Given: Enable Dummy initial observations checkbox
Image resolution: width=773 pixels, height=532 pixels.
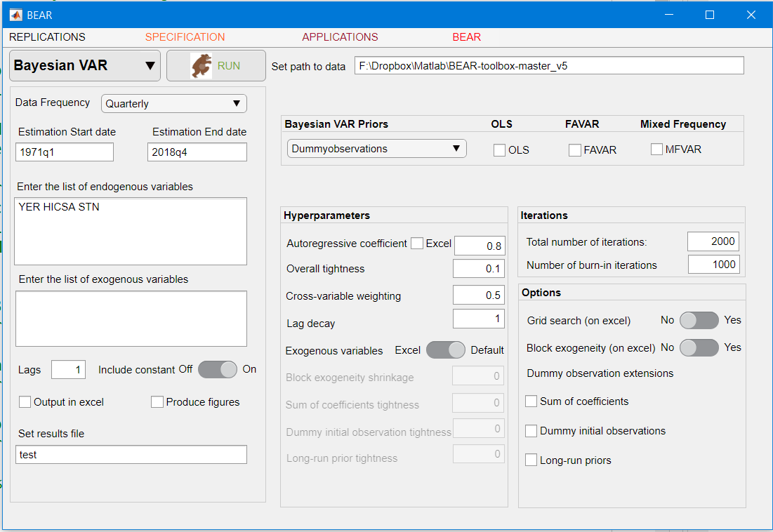Looking at the screenshot, I should (531, 430).
